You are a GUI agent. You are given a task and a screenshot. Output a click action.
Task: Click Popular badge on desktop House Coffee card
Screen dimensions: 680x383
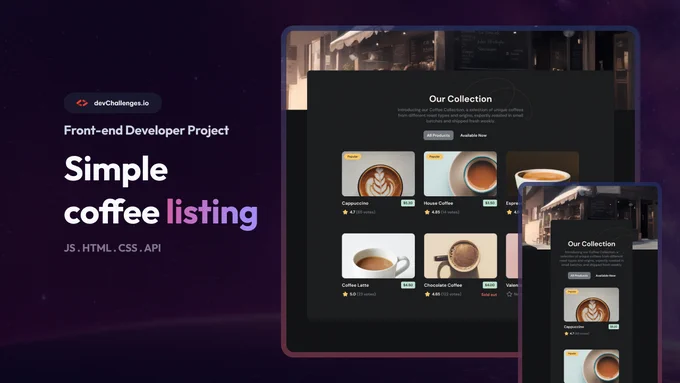435,156
